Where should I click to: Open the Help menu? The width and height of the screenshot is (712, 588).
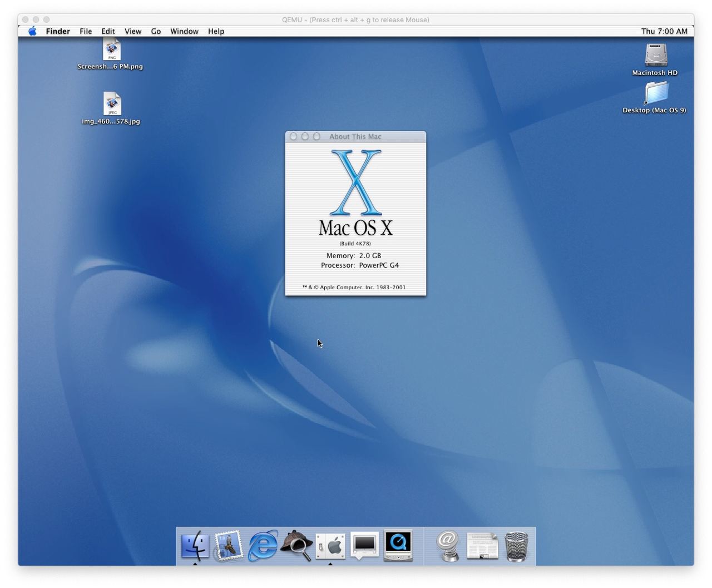[x=216, y=31]
